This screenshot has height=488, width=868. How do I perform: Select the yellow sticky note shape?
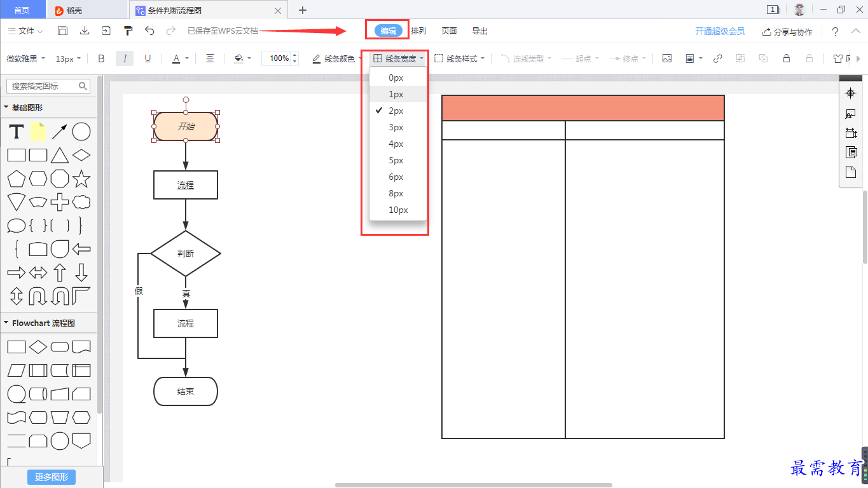pyautogui.click(x=38, y=132)
